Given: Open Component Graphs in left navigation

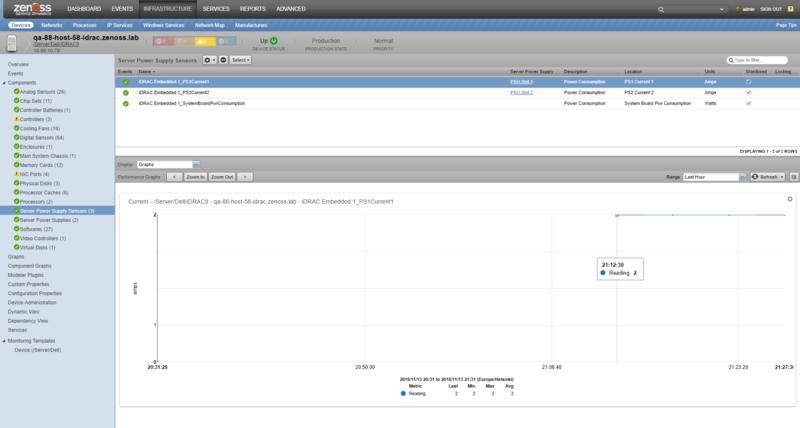Looking at the screenshot, I should (x=30, y=266).
